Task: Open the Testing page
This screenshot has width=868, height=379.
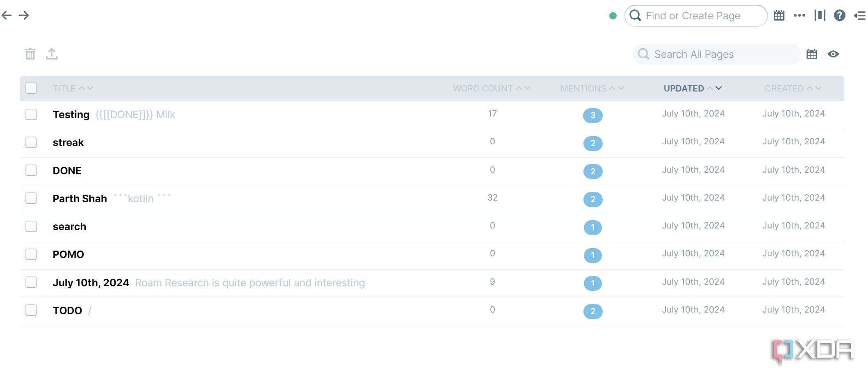Action: [71, 114]
